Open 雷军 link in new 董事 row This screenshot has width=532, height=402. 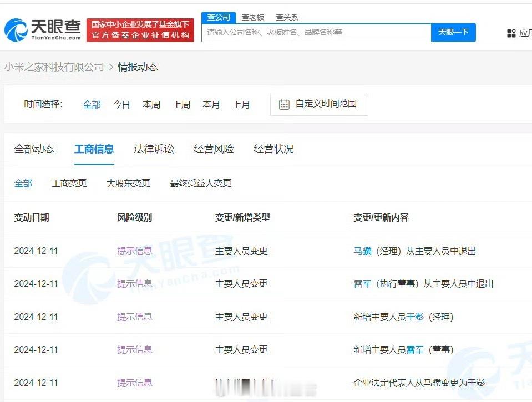pos(415,350)
